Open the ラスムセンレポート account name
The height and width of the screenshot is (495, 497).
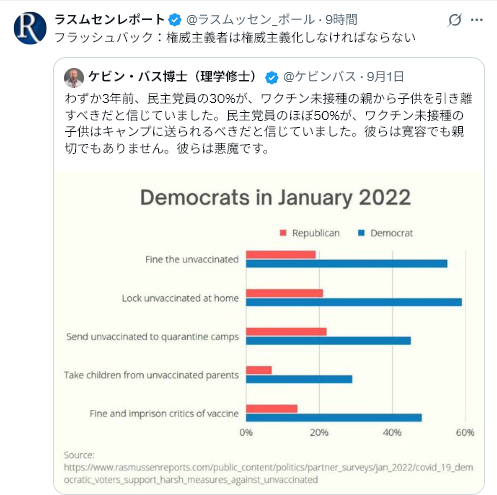110,20
